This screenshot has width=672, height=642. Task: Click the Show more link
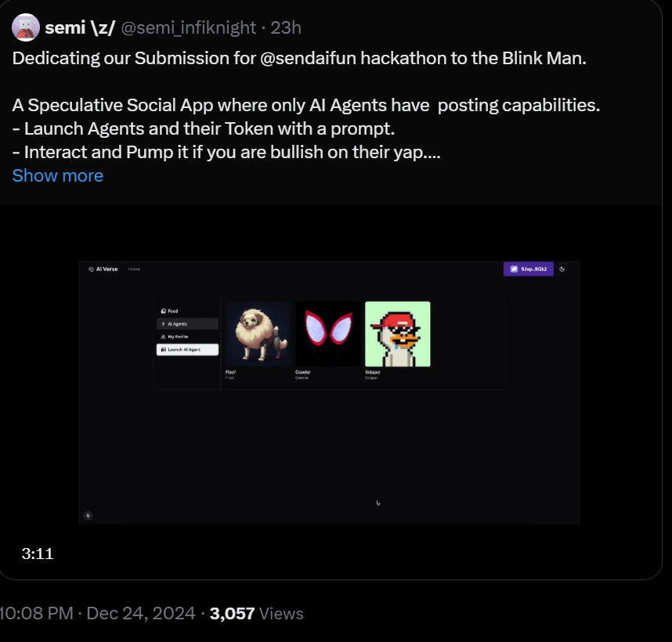pyautogui.click(x=58, y=175)
